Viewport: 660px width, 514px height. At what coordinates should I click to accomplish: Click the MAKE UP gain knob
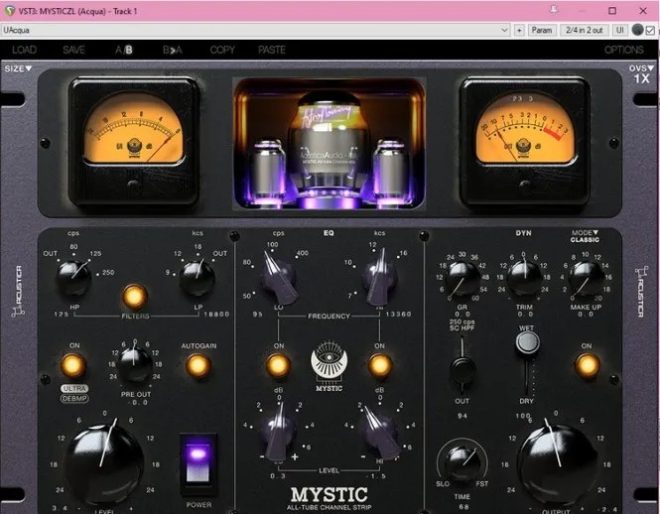tap(585, 279)
